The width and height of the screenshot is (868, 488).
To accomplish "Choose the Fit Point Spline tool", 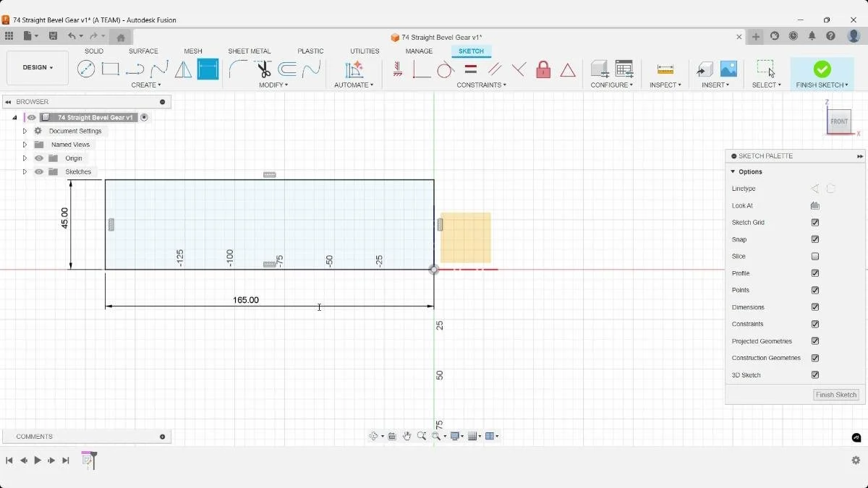I will coord(159,69).
